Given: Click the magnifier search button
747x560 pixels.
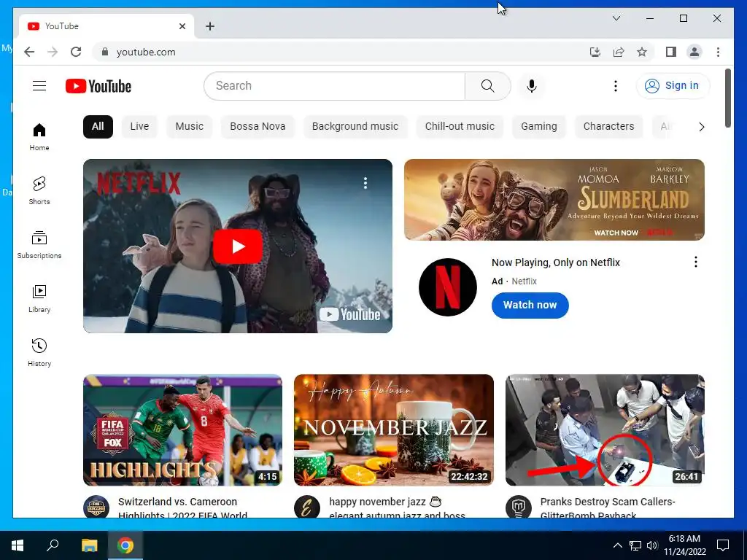Looking at the screenshot, I should pos(487,86).
